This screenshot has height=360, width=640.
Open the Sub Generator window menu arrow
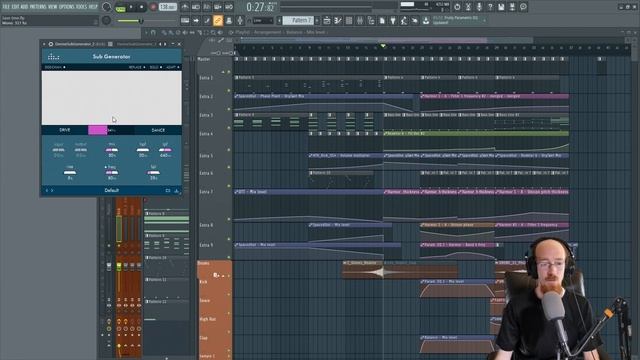44,44
